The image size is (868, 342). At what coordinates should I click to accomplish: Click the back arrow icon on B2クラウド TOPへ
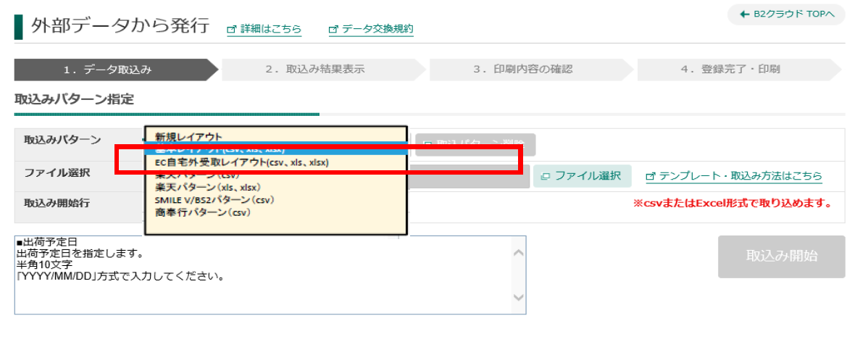(x=745, y=14)
